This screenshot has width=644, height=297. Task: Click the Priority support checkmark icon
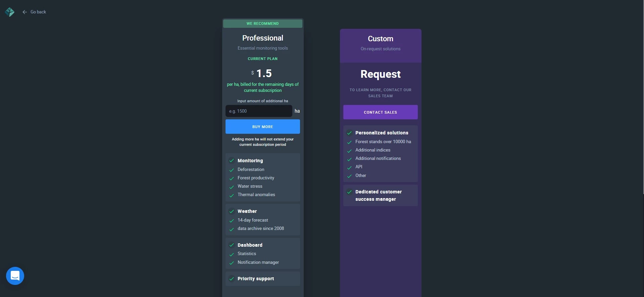click(x=232, y=279)
